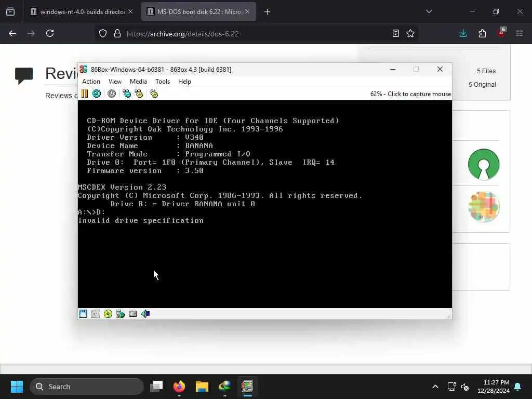
Task: Click the sound speaker status icon
Action: pos(145,314)
